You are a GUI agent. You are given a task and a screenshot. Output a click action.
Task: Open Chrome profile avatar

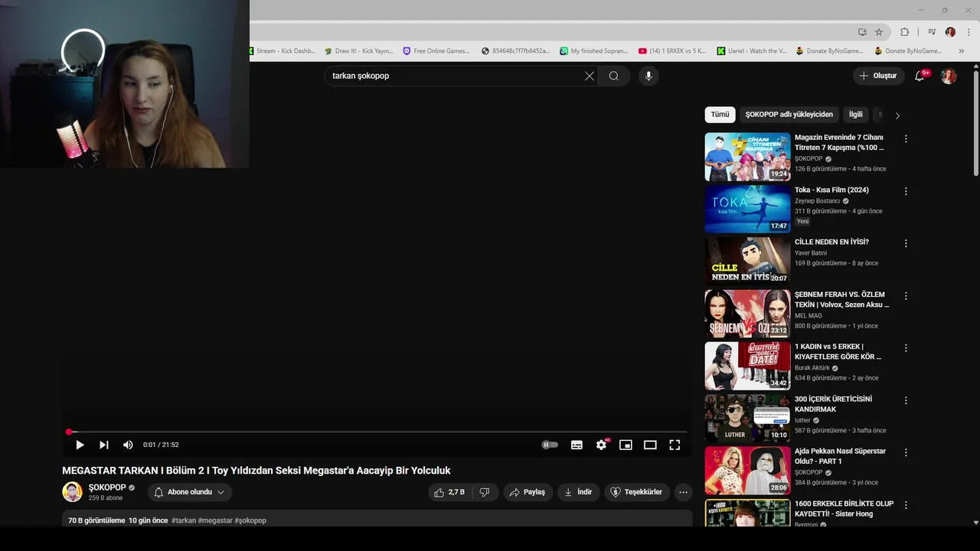pos(950,32)
